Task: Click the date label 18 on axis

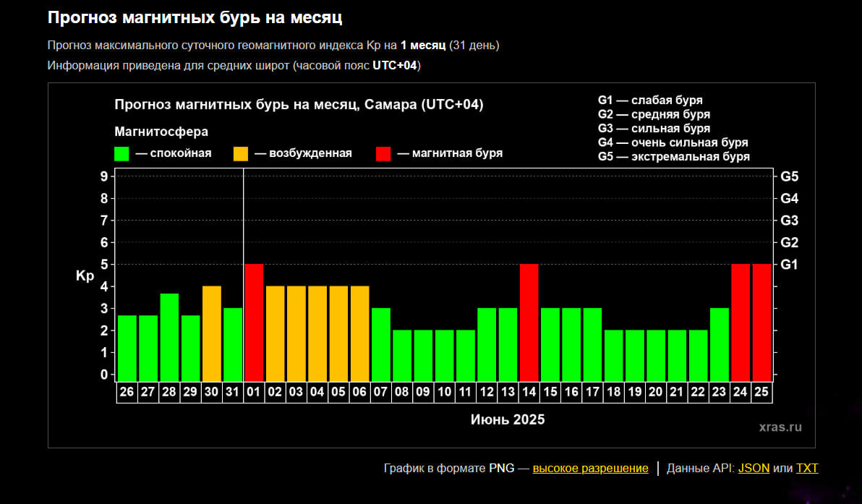Action: tap(613, 392)
